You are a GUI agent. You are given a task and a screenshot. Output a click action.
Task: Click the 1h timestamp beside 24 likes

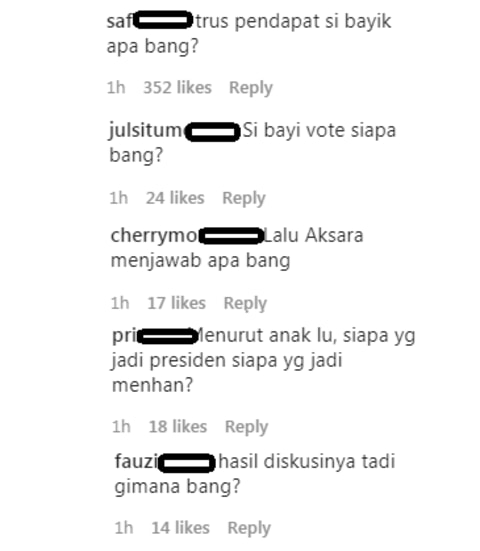point(119,198)
